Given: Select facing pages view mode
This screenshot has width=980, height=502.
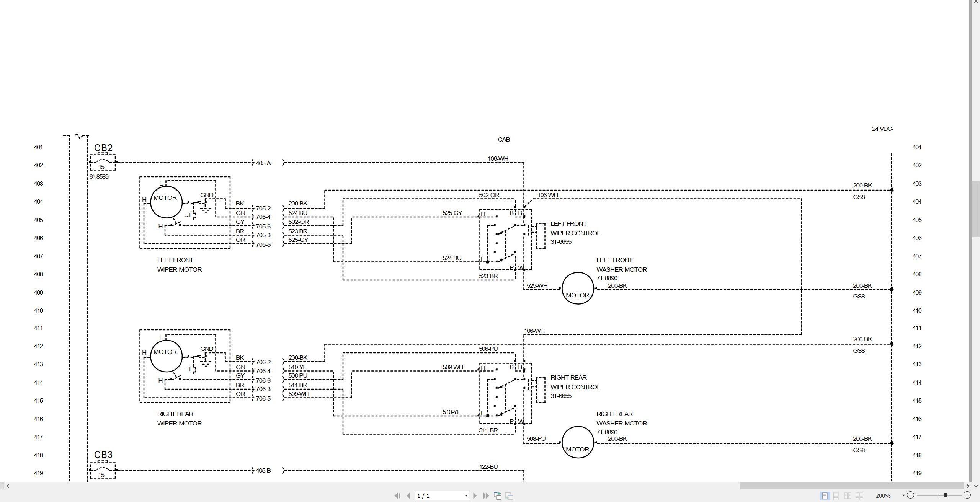Looking at the screenshot, I should pos(848,495).
